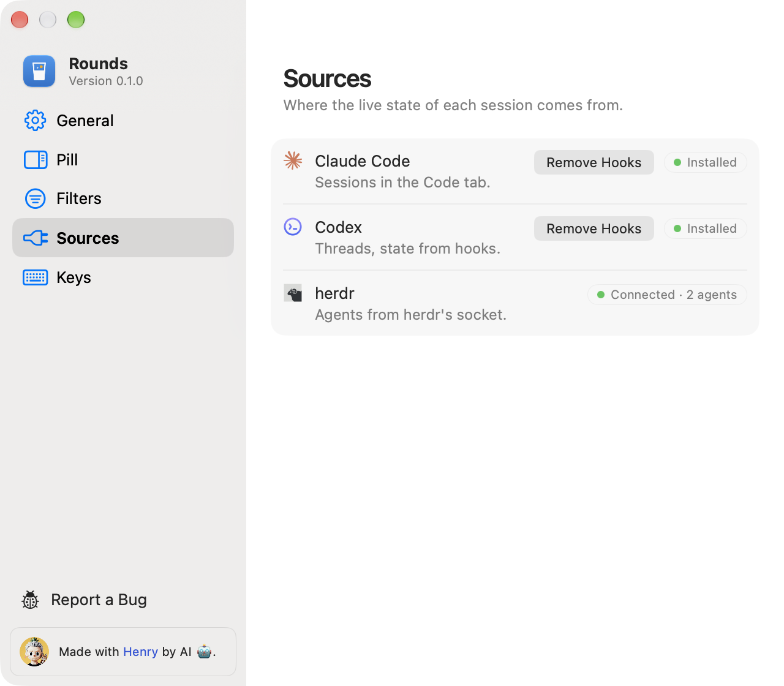Click the Rounds app icon
The width and height of the screenshot is (784, 686).
click(x=39, y=71)
